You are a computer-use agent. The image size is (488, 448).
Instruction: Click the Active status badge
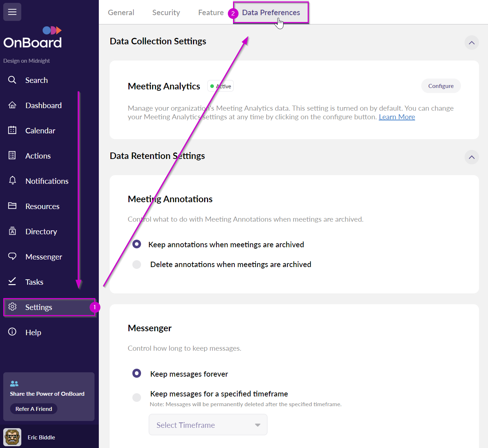(220, 86)
